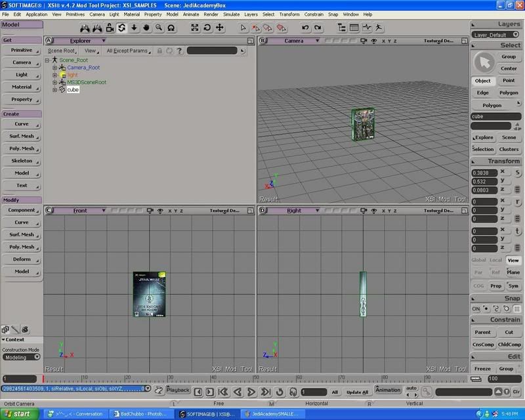Toggle the Prop proportional modeling button
This screenshot has height=420, width=525.
pyautogui.click(x=495, y=285)
